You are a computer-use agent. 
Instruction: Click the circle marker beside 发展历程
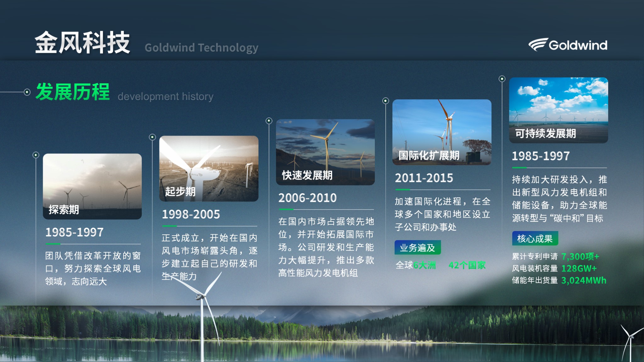click(27, 92)
